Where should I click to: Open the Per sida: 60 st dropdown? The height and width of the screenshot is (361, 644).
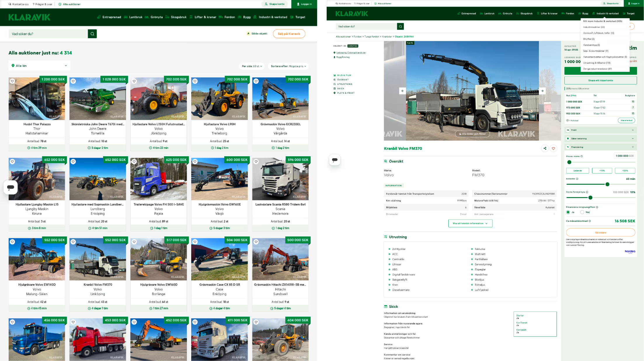(252, 66)
